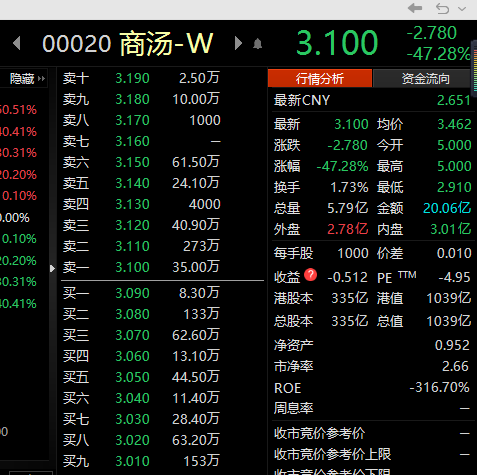Select the 卖一 3.100 ask row
The width and height of the screenshot is (477, 475).
[x=162, y=267]
